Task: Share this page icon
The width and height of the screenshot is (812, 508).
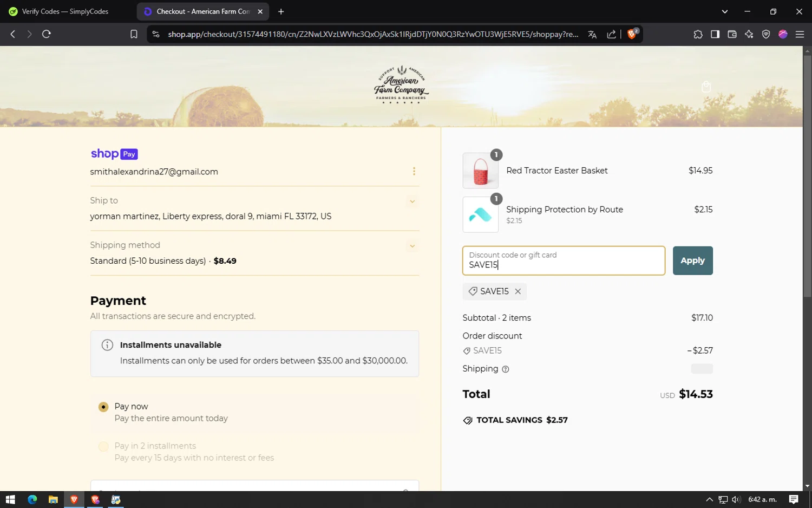Action: [611, 34]
